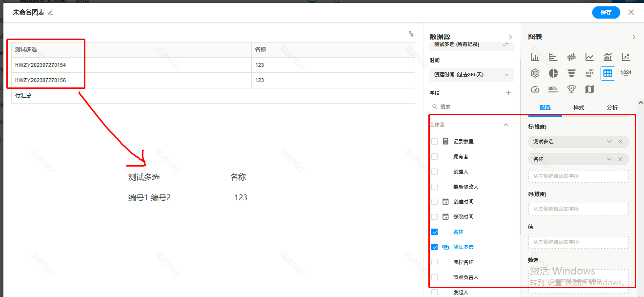Choose the funnel chart type

[571, 73]
